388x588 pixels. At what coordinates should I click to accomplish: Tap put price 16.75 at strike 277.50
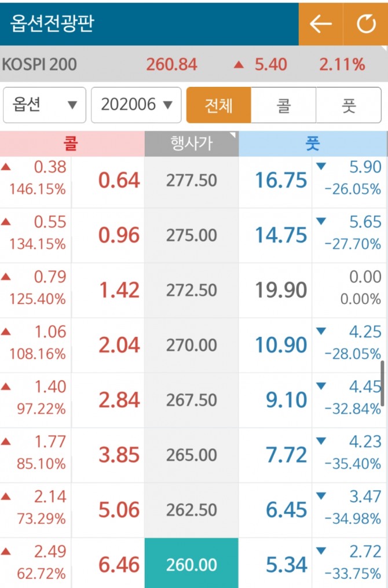click(x=281, y=181)
